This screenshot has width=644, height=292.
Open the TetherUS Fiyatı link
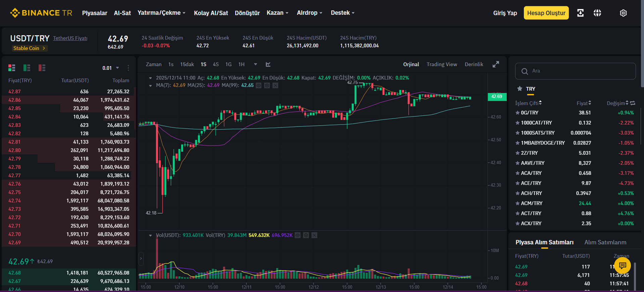point(70,38)
